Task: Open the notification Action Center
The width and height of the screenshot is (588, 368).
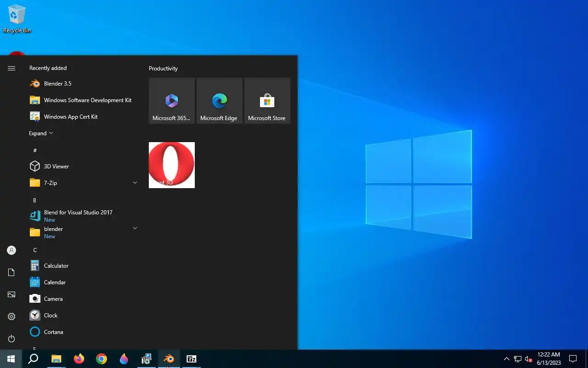Action: coord(573,359)
